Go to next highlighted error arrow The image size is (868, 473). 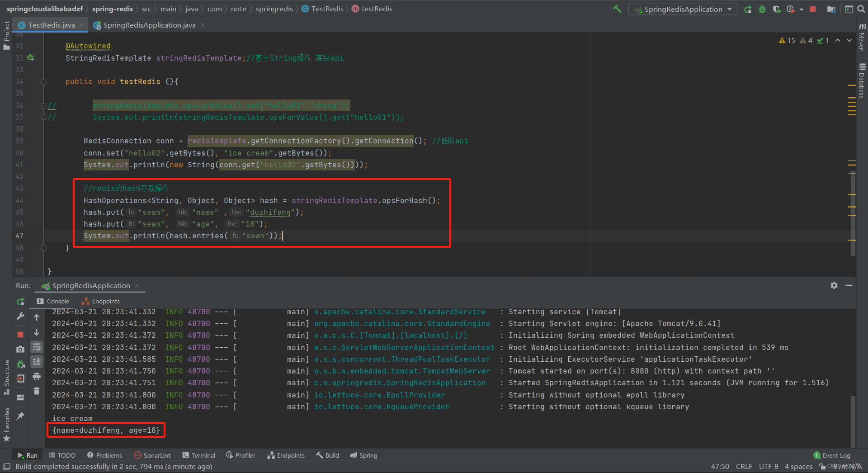click(x=849, y=41)
